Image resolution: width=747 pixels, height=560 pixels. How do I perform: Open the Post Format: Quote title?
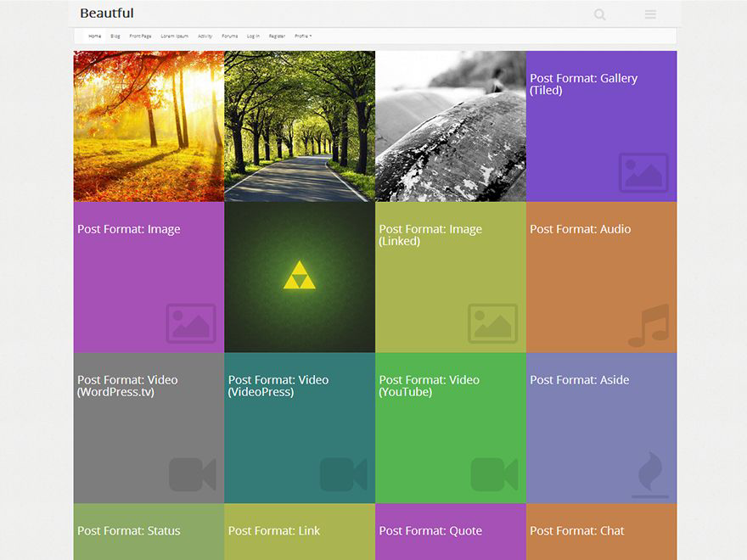pyautogui.click(x=430, y=531)
